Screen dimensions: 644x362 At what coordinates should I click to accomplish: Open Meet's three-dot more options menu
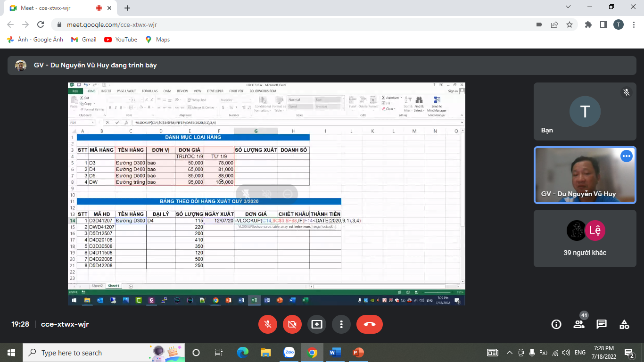341,324
